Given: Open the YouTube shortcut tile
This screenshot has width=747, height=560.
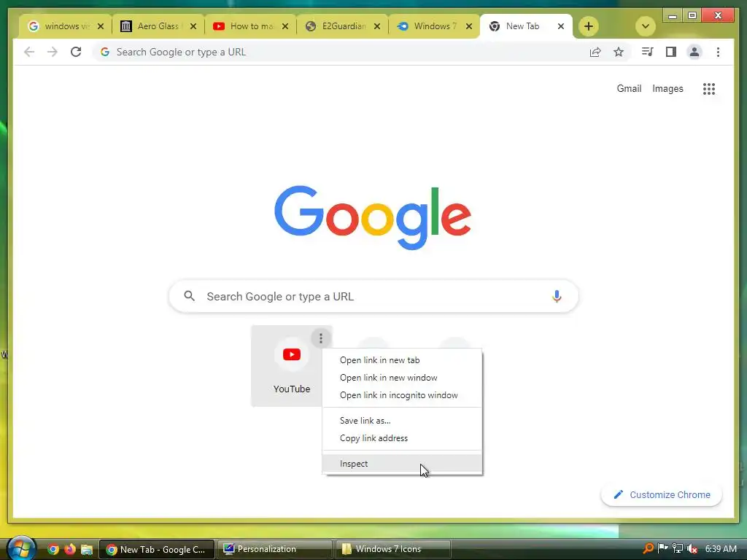Looking at the screenshot, I should coord(291,367).
